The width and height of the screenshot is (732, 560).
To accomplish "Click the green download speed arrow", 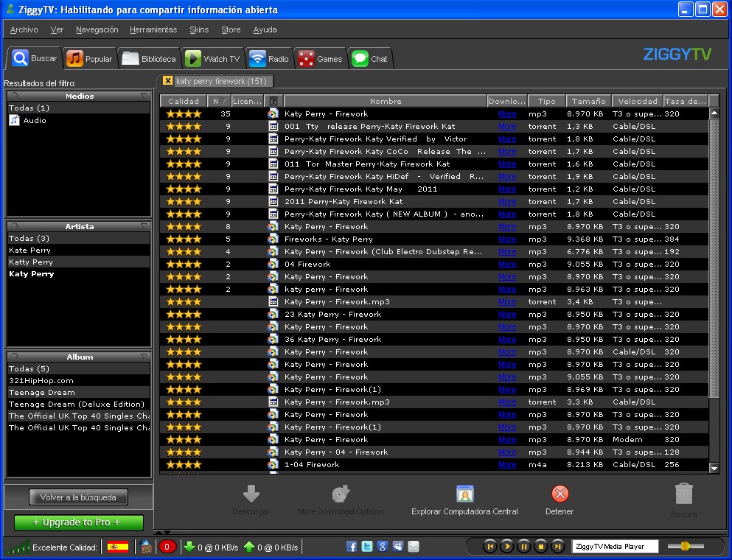I will coord(189,547).
